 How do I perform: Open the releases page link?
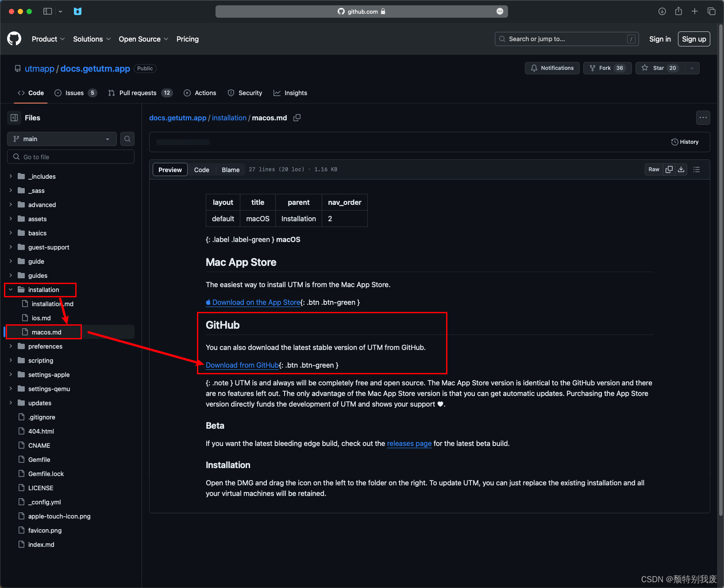409,443
